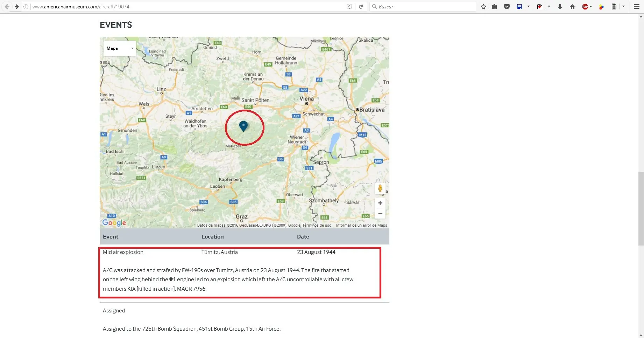Click the Sankt Pölten map label
This screenshot has width=644, height=338.
click(x=255, y=100)
